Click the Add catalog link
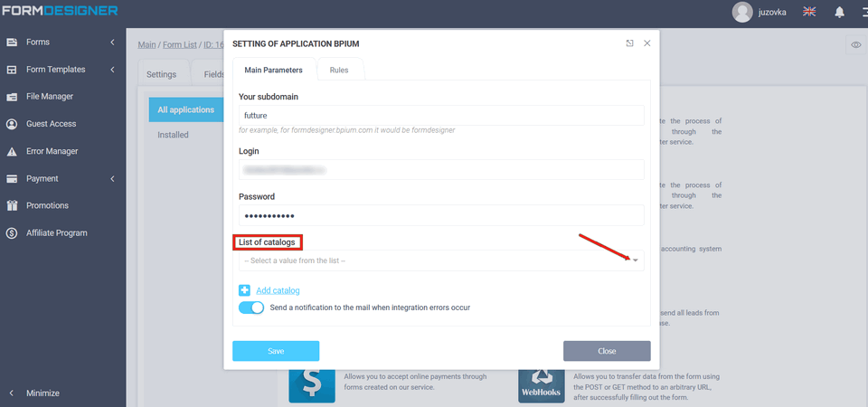Image resolution: width=868 pixels, height=407 pixels. pyautogui.click(x=278, y=290)
